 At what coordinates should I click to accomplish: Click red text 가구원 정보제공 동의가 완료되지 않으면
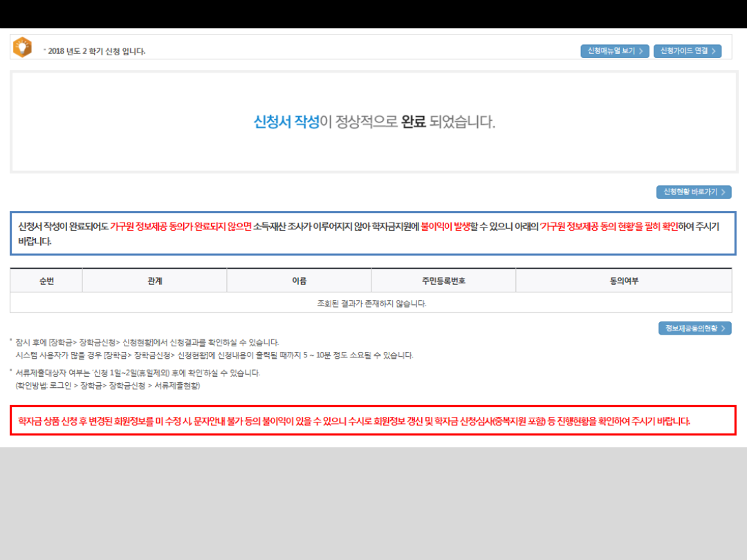click(181, 227)
